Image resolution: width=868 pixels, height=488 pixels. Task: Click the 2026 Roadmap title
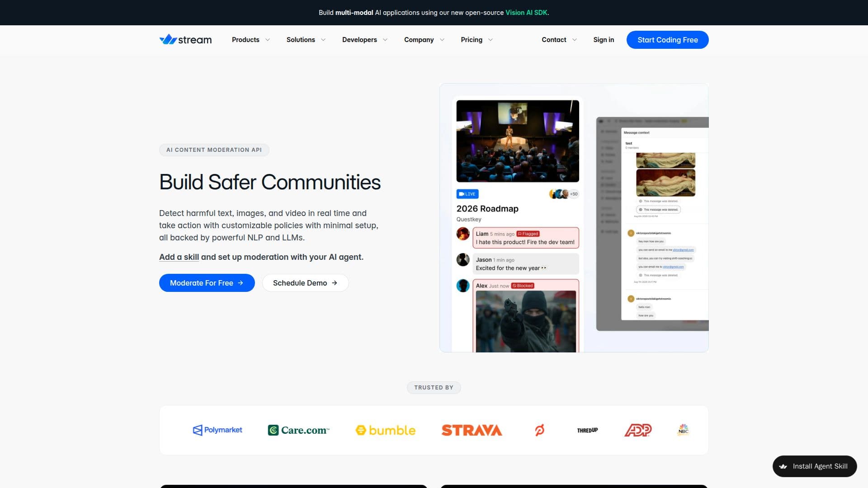click(487, 209)
